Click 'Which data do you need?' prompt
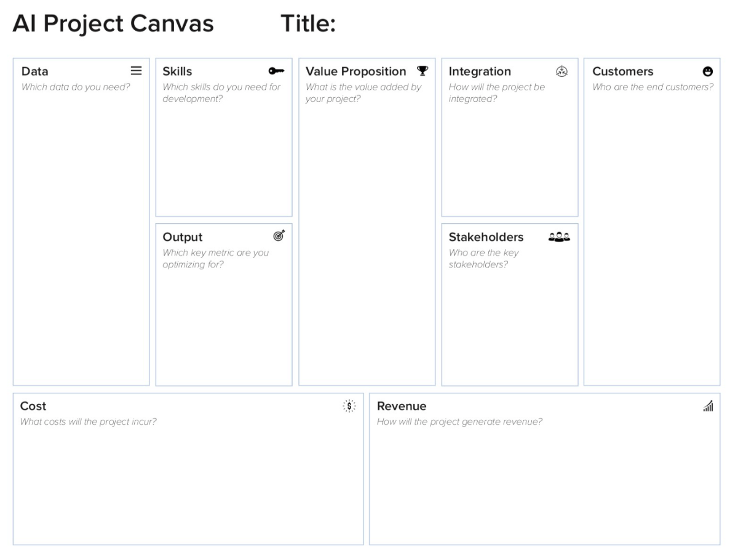The width and height of the screenshot is (738, 560). (x=76, y=87)
